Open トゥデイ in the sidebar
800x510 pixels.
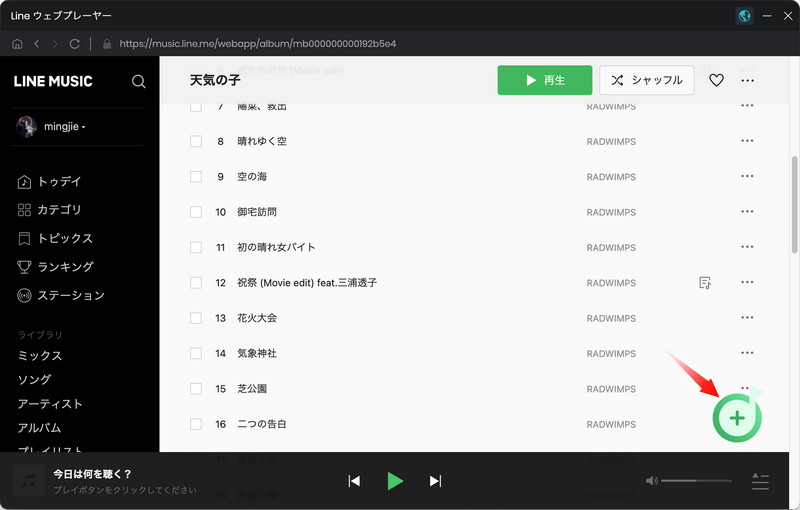pos(49,182)
